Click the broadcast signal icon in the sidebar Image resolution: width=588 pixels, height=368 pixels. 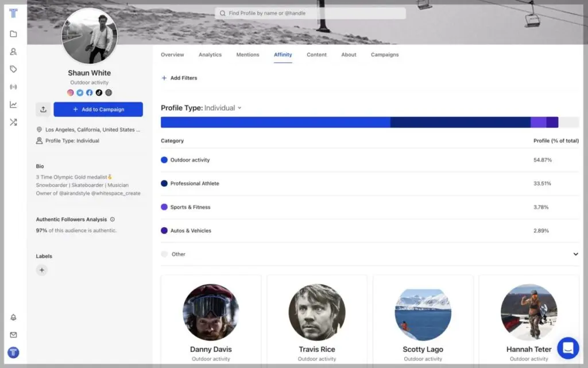pos(13,87)
